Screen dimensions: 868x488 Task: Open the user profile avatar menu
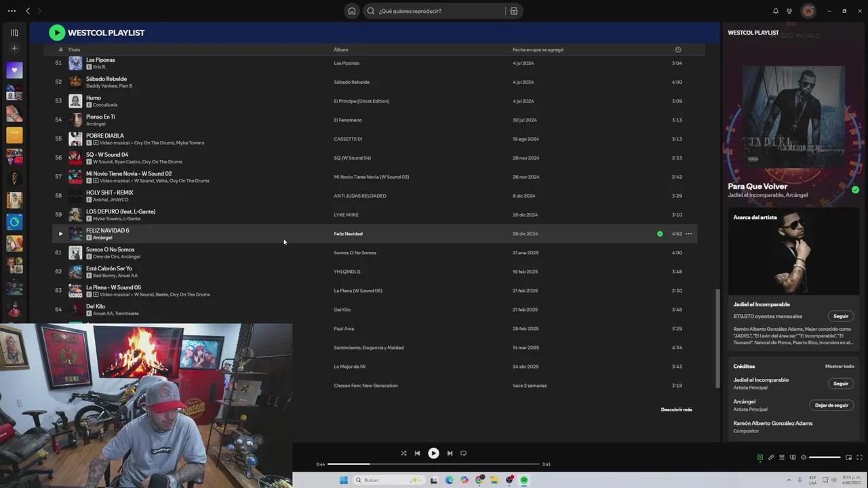pyautogui.click(x=808, y=11)
